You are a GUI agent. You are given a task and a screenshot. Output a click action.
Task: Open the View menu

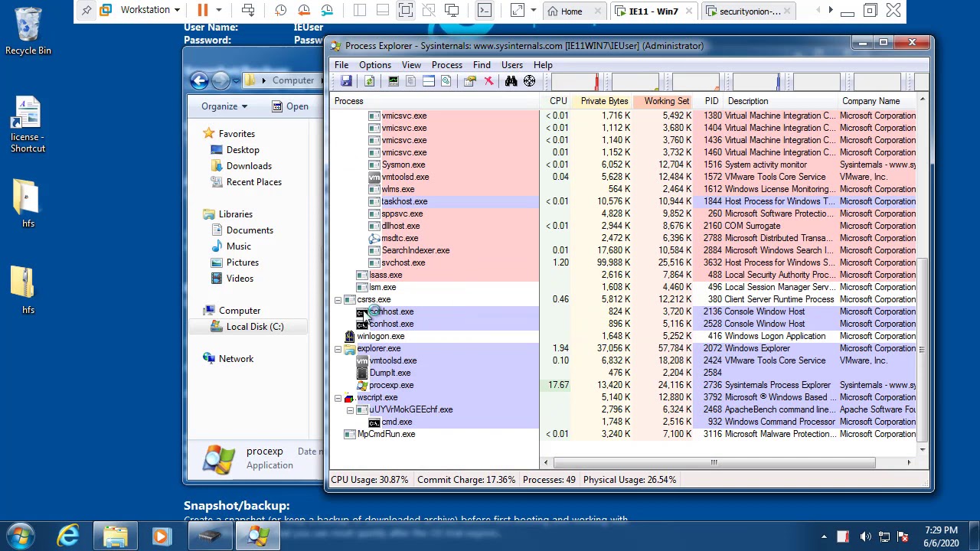(x=411, y=65)
